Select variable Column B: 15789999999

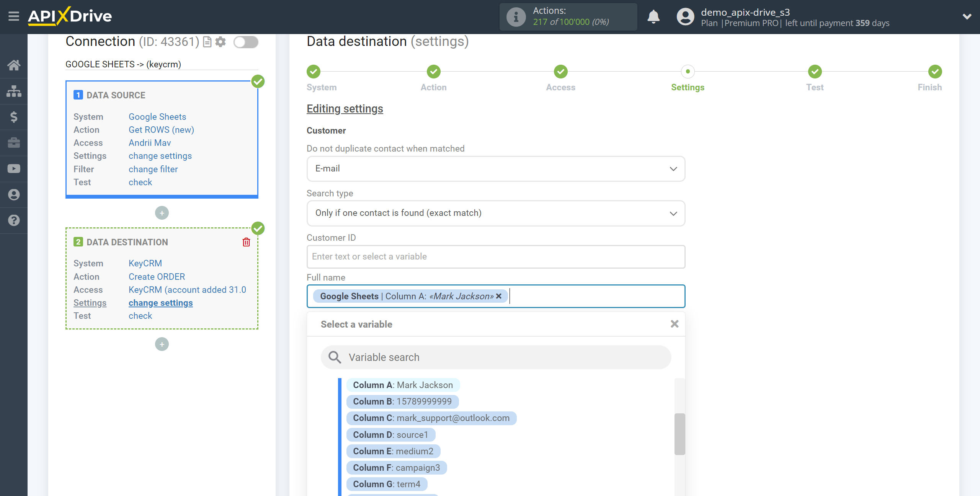point(402,401)
